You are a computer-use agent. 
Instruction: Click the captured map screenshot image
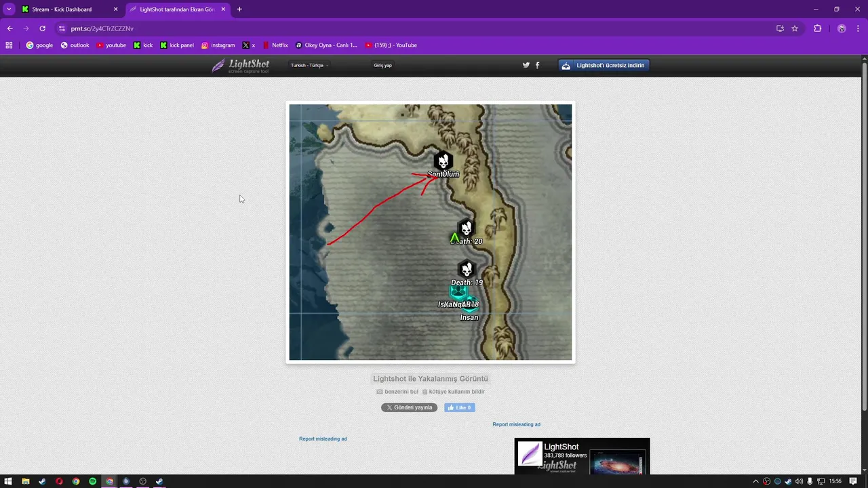tap(431, 232)
